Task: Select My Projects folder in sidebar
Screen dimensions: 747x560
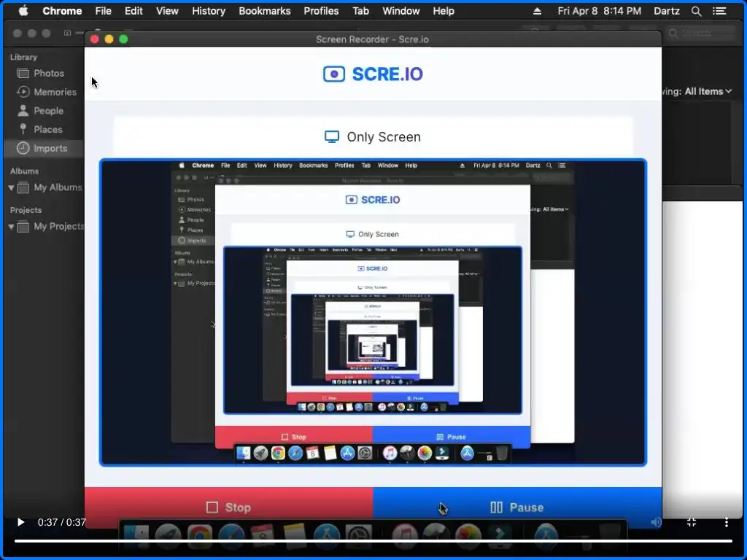Action: [50, 227]
